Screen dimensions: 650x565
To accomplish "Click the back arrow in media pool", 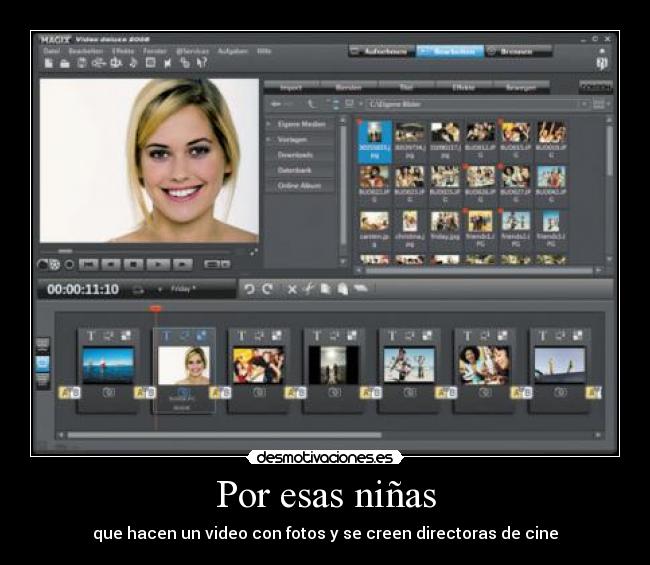I will pyautogui.click(x=276, y=104).
